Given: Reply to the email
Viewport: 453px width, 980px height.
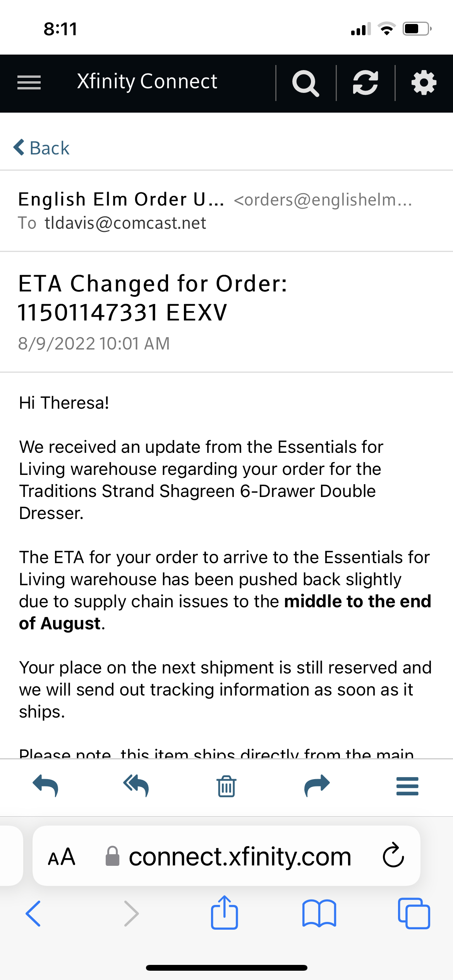Looking at the screenshot, I should click(x=46, y=786).
